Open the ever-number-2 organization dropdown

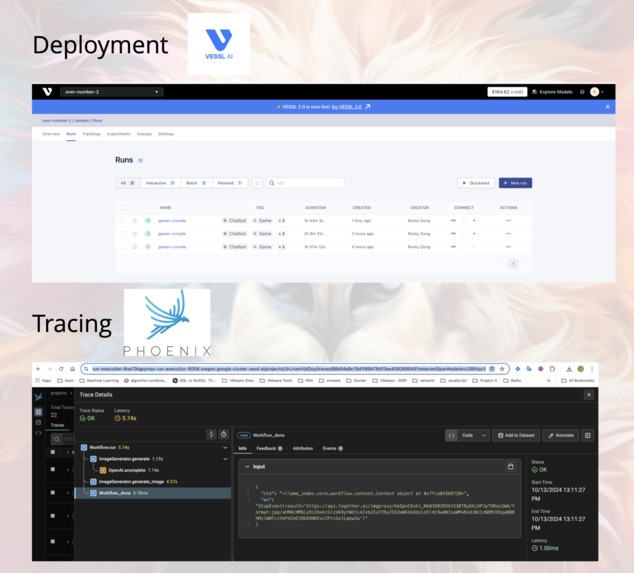point(112,92)
